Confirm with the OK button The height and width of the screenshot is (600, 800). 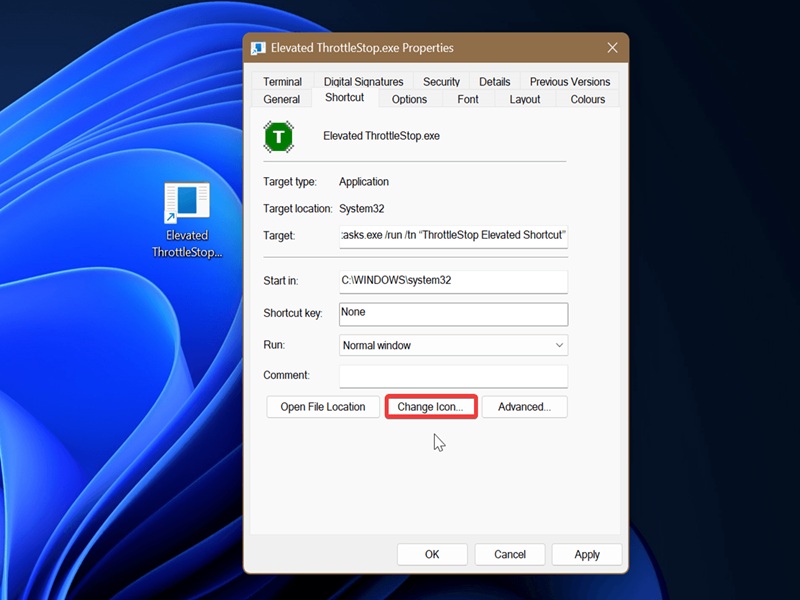point(432,555)
